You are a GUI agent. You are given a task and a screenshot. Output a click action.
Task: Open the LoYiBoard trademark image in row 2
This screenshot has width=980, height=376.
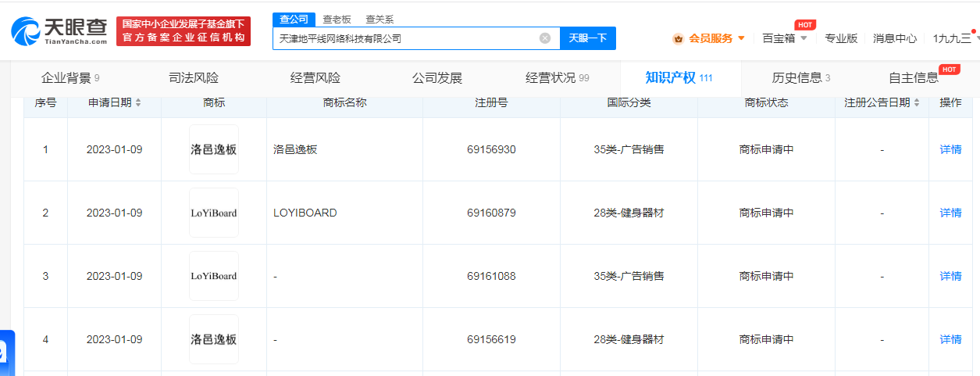(x=213, y=213)
